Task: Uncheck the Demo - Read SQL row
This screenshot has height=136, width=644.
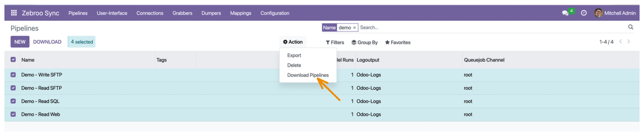Action: point(13,101)
